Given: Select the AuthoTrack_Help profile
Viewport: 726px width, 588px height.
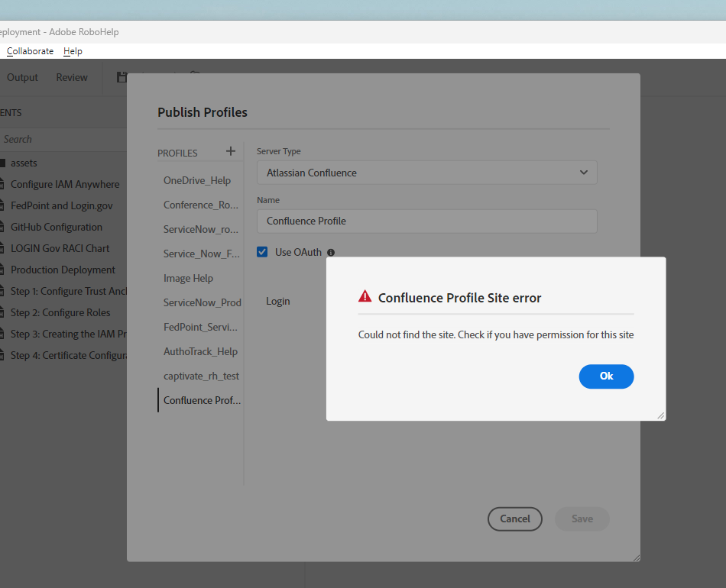Looking at the screenshot, I should (x=200, y=351).
